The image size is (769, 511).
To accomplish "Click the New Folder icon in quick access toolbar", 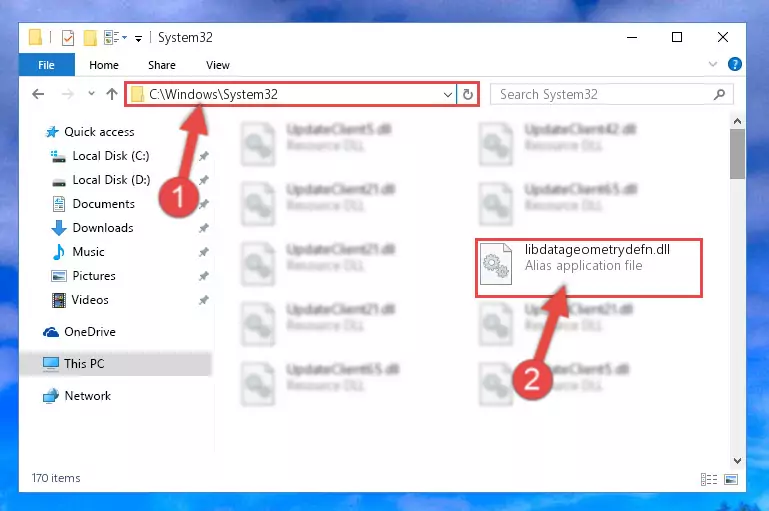I will point(90,38).
